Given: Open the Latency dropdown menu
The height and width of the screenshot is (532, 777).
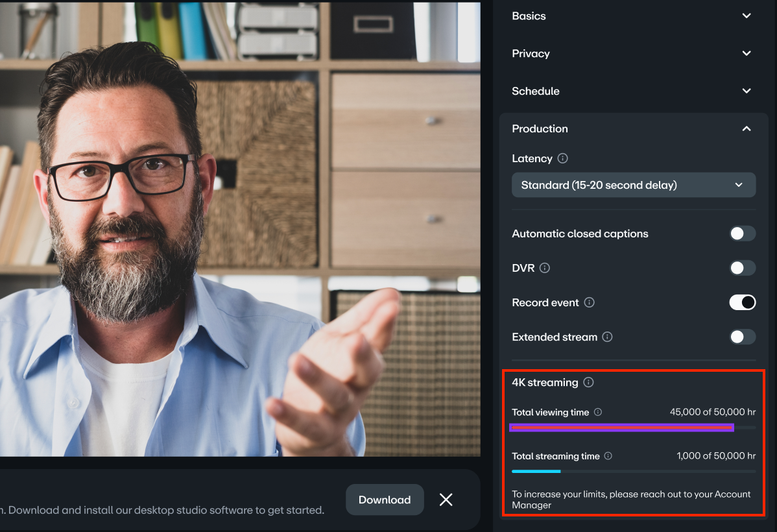Looking at the screenshot, I should coord(634,185).
